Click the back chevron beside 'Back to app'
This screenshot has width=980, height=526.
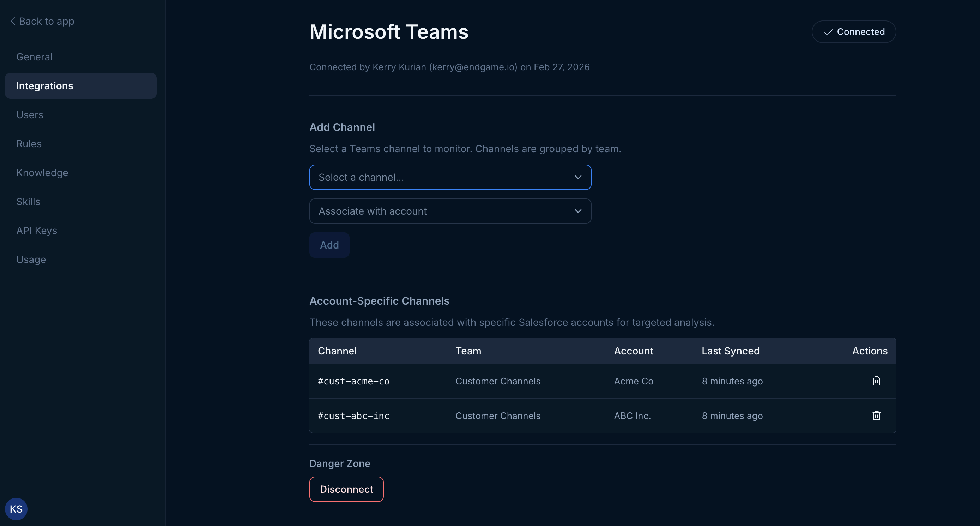(13, 21)
